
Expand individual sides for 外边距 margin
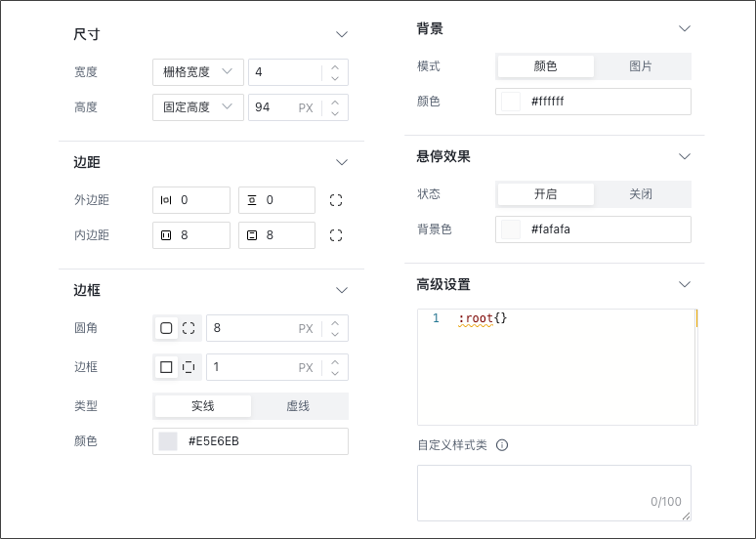pos(336,200)
